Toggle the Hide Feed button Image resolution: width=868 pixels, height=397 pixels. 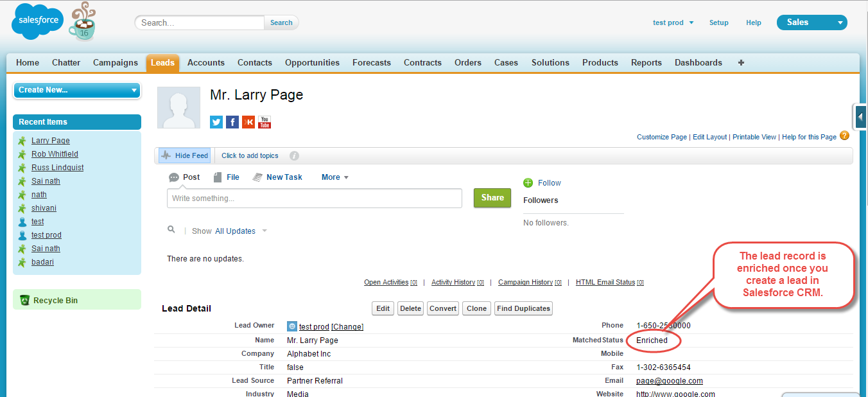click(184, 155)
